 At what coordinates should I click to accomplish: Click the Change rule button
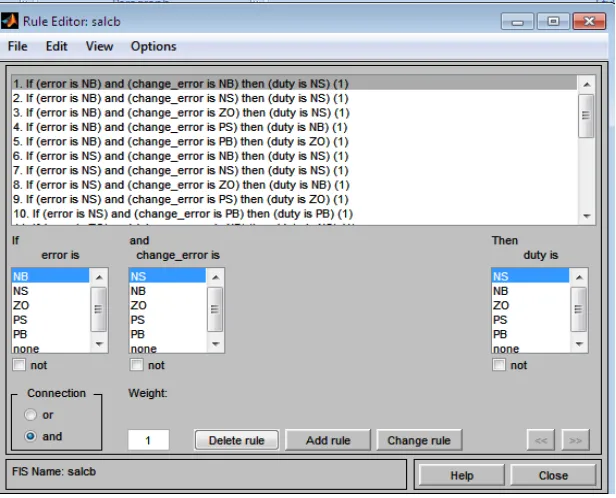tap(419, 440)
